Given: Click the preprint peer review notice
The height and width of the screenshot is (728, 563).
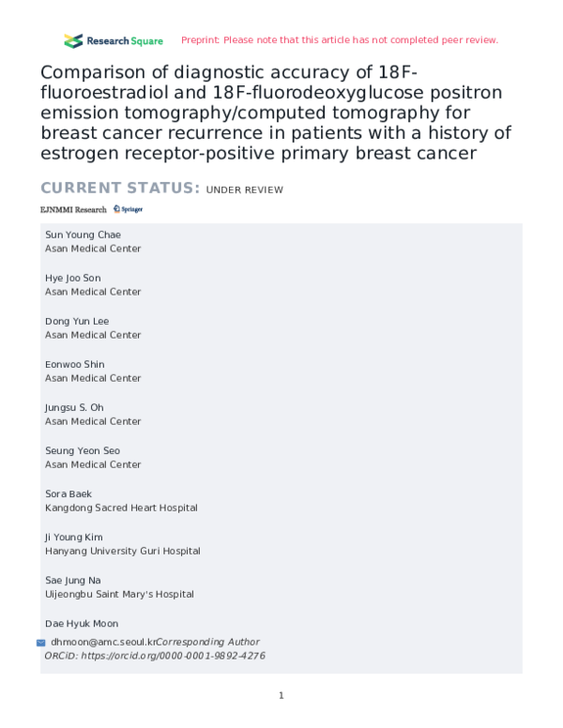Looking at the screenshot, I should [339, 40].
